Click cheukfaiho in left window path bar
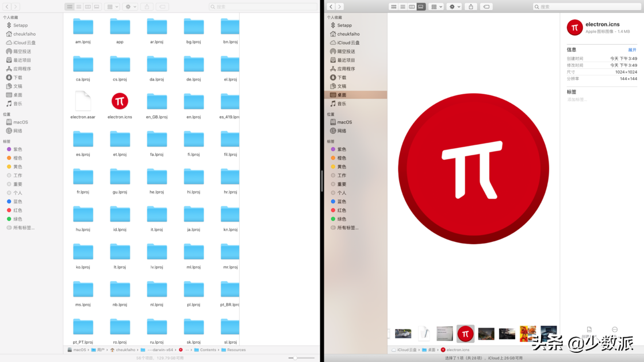Image resolution: width=644 pixels, height=362 pixels. pos(122,350)
